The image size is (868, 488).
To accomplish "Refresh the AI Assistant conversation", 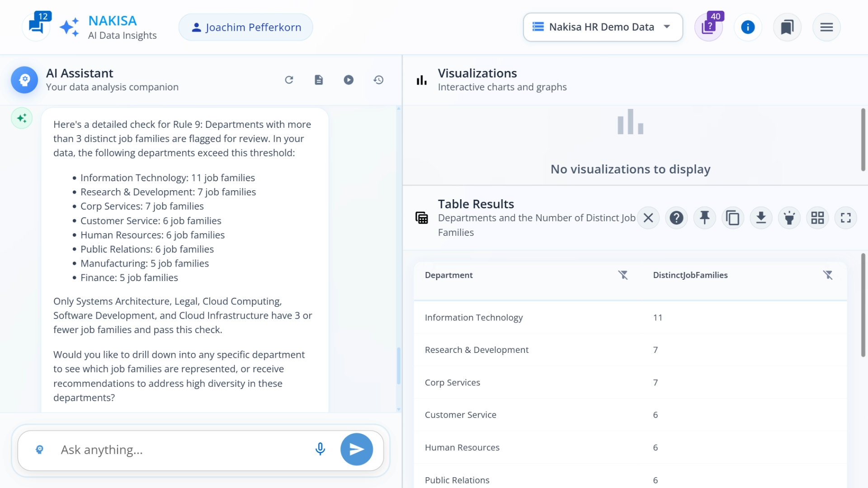I will 289,80.
